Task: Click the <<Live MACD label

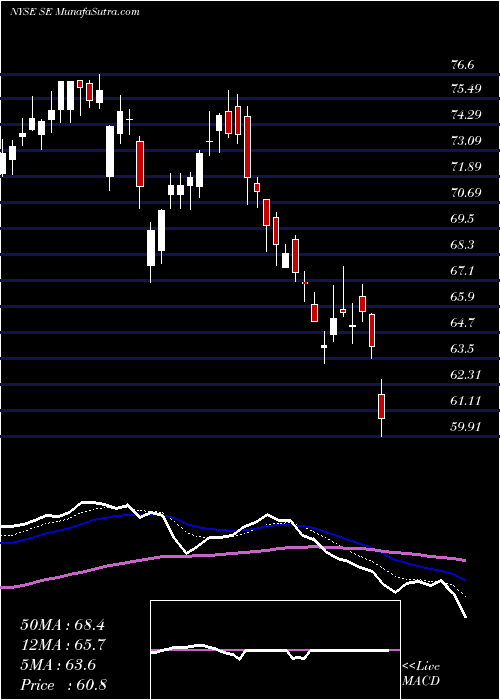Action: pos(421,674)
